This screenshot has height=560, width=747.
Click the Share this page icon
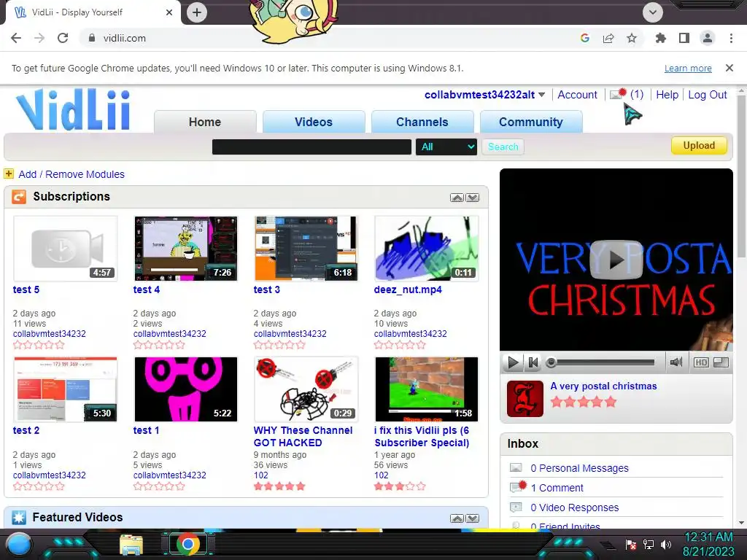click(x=608, y=38)
